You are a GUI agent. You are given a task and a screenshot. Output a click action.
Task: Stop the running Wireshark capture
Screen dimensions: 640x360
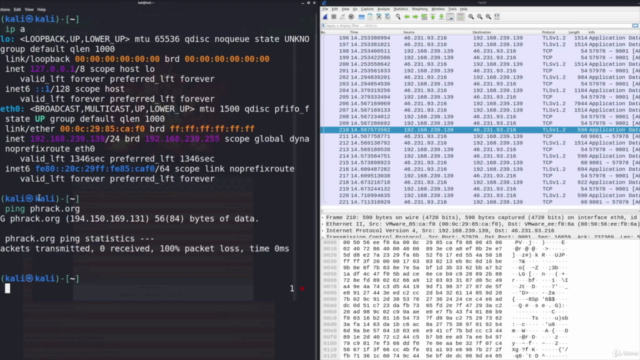(x=334, y=17)
